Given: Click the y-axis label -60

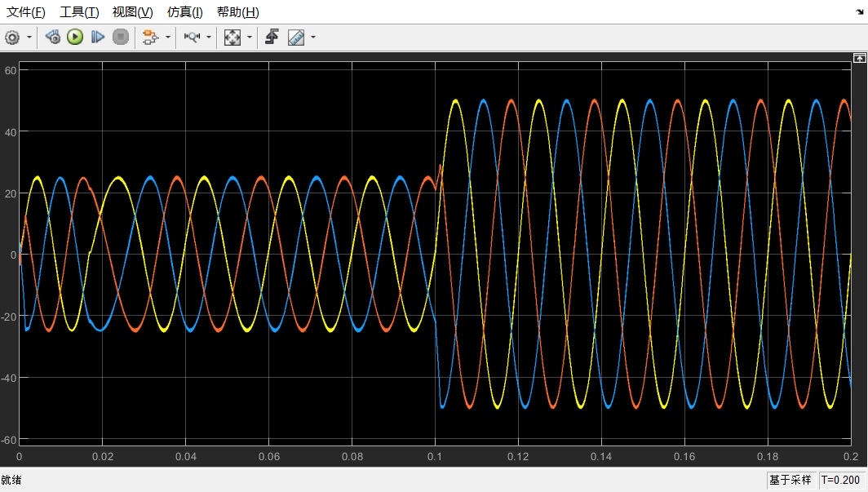Looking at the screenshot, I should tap(8, 440).
